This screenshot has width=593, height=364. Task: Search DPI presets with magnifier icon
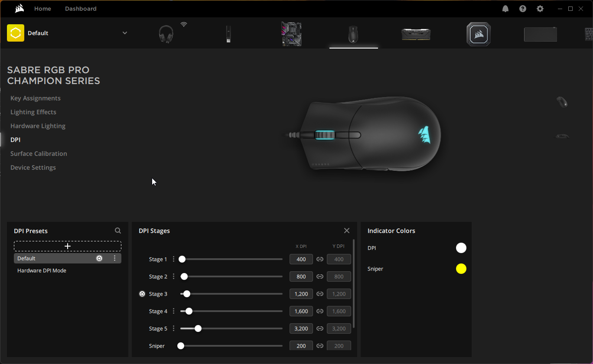click(x=118, y=231)
